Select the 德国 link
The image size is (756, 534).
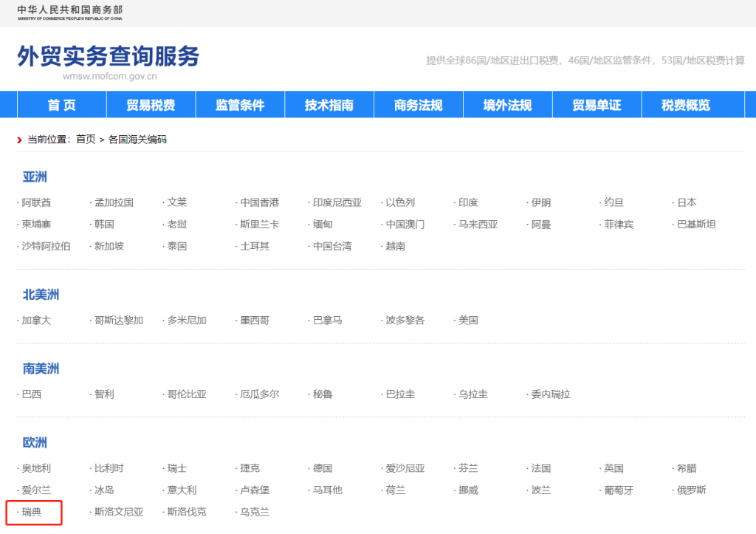tap(323, 468)
